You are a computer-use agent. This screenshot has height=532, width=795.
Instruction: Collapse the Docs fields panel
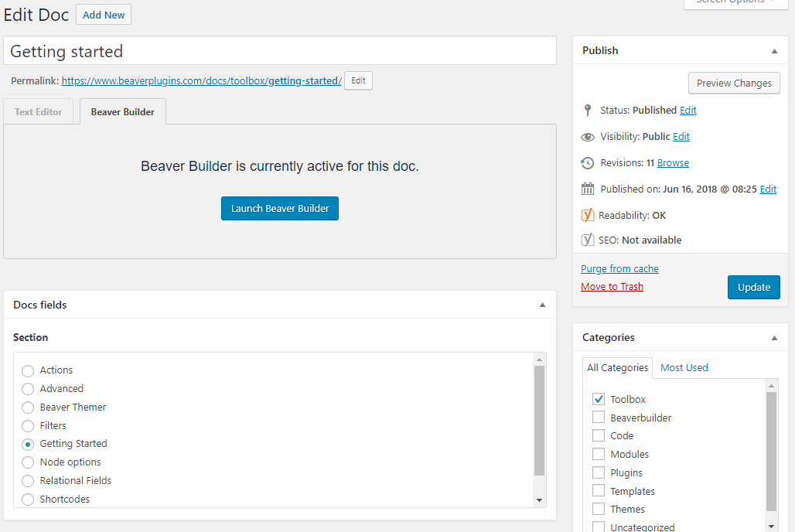pyautogui.click(x=542, y=304)
